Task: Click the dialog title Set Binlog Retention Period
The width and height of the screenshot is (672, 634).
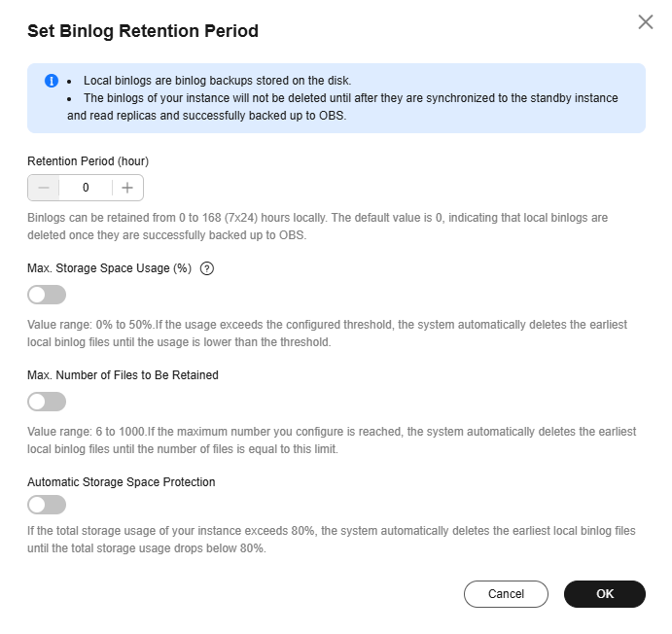Action: click(143, 31)
